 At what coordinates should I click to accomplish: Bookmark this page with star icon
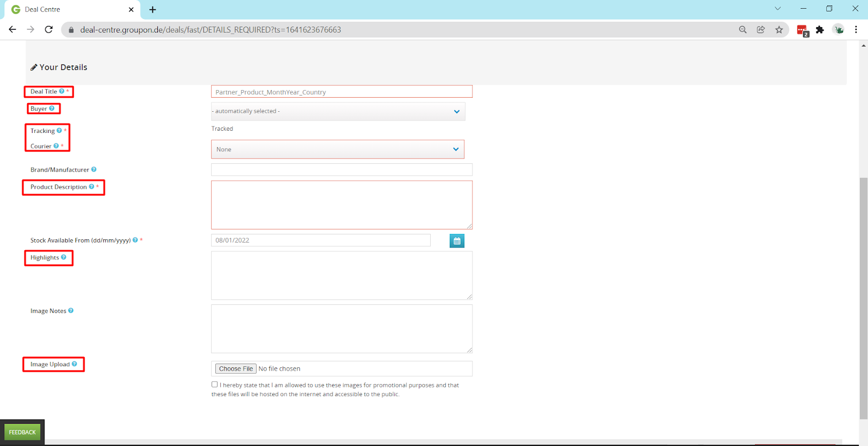click(x=779, y=30)
